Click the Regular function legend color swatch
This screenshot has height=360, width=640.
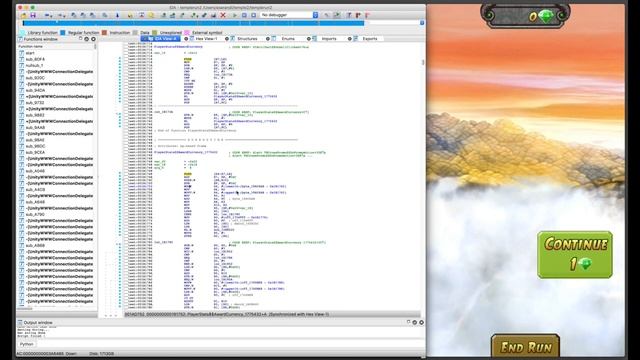click(62, 33)
